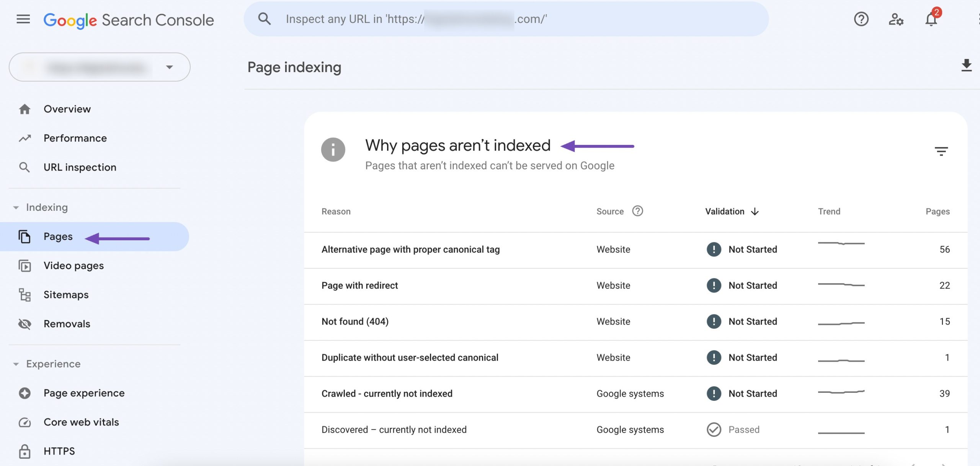Click the Removals eye-slash icon
The image size is (980, 466).
[x=24, y=323]
